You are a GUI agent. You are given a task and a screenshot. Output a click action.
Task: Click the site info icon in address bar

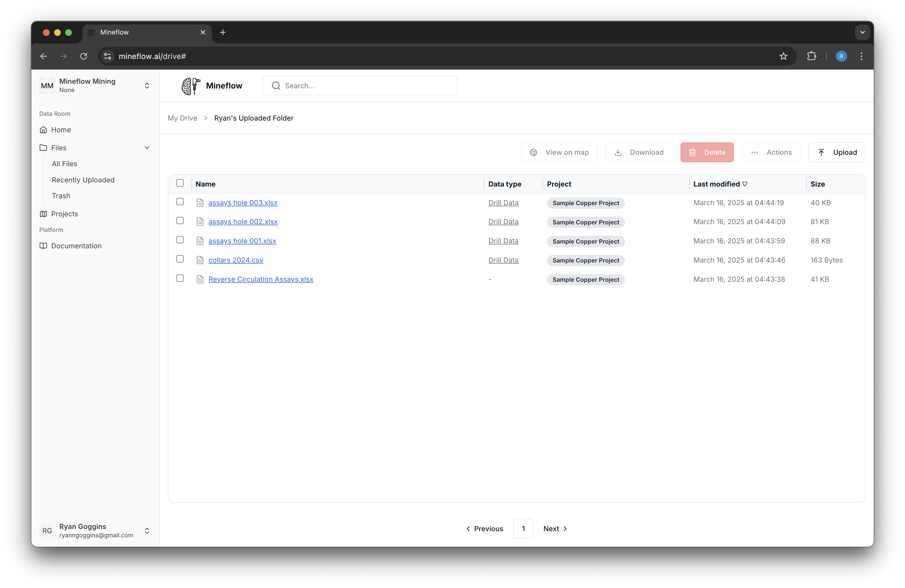tap(108, 56)
